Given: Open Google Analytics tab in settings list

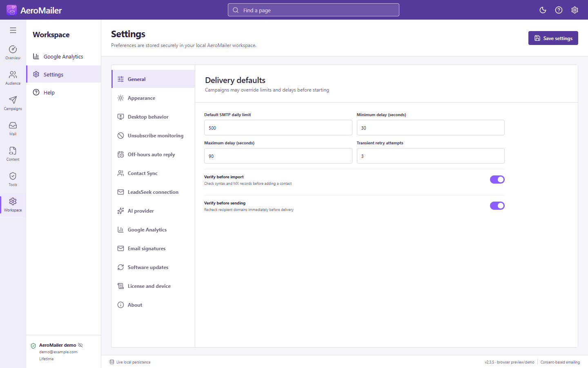Looking at the screenshot, I should 153,229.
